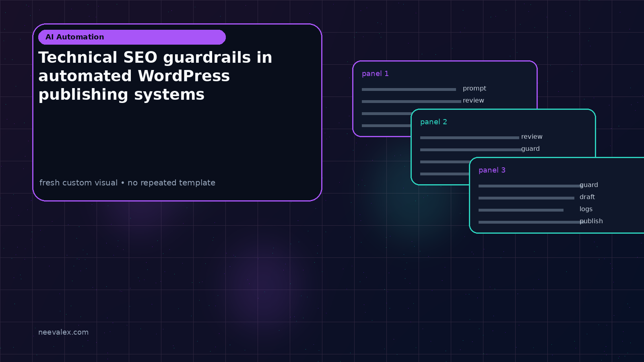Click 'prompt' label in panel 1
The height and width of the screenshot is (362, 644).
pos(475,88)
